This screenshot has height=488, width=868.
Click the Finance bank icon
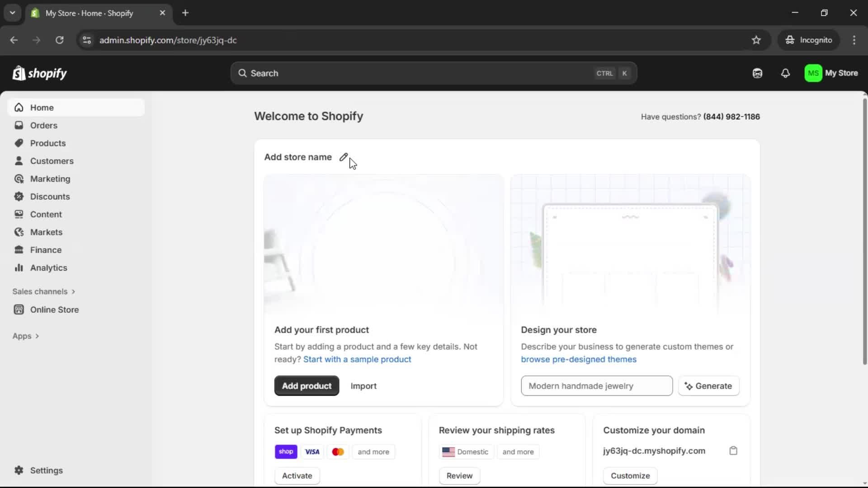click(x=19, y=250)
